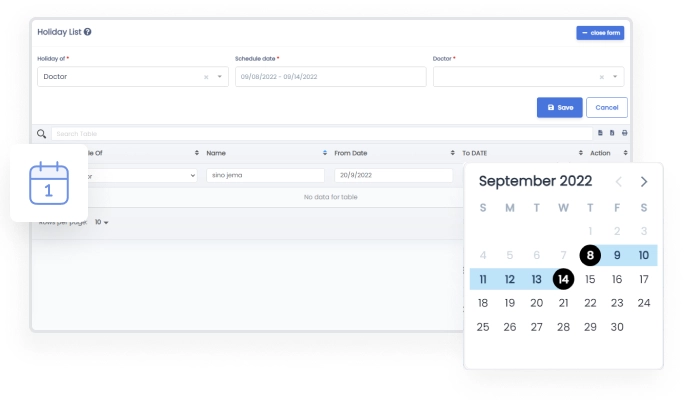Click the Schedule date input field
The width and height of the screenshot is (684, 400).
coord(330,77)
